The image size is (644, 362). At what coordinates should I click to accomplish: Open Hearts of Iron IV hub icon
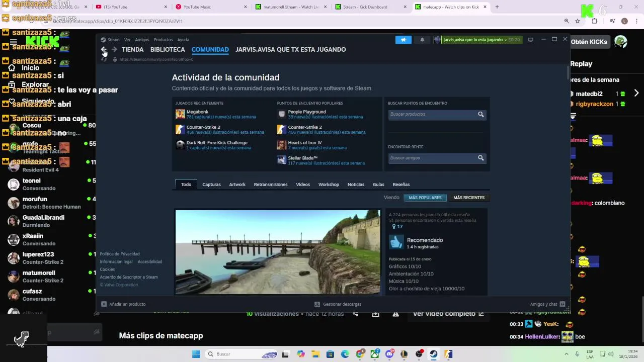point(282,145)
